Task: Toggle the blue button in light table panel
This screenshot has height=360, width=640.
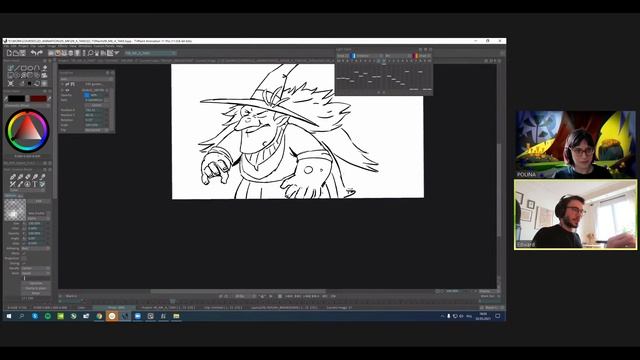Action: 353,56
